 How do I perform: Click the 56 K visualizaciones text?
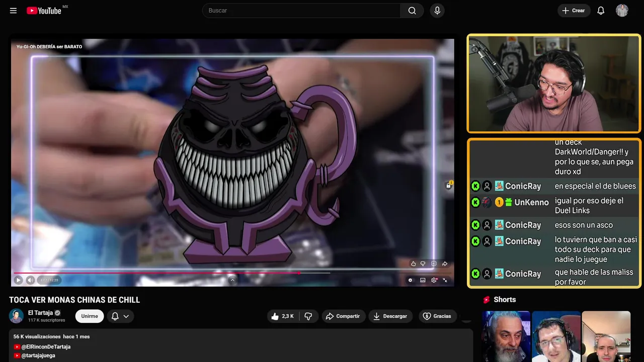click(x=37, y=336)
